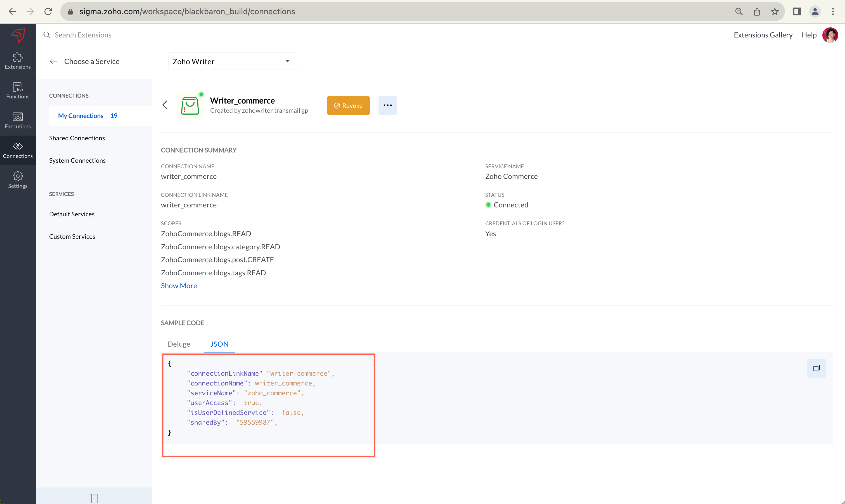
Task: Select Shared Connections in the sidebar
Action: click(x=77, y=138)
